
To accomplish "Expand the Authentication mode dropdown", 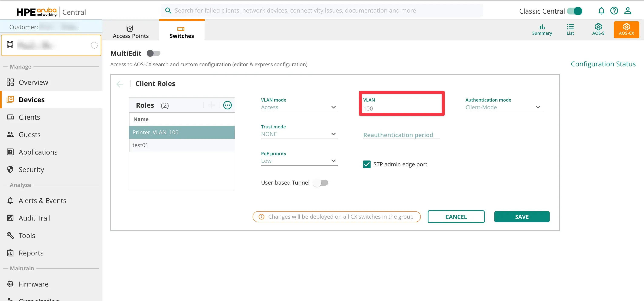I will pos(503,107).
